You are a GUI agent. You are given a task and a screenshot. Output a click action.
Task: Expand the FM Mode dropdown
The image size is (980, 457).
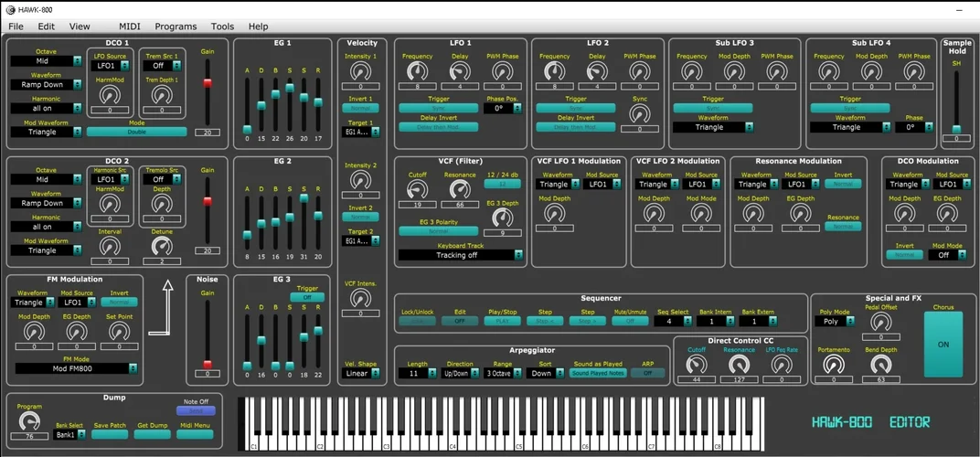[77, 368]
